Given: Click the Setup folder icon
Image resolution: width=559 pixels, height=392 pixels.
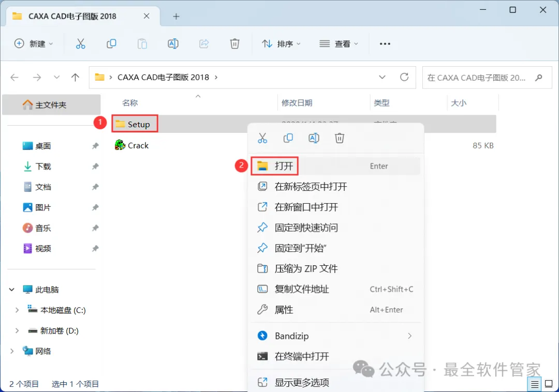Looking at the screenshot, I should pos(120,124).
